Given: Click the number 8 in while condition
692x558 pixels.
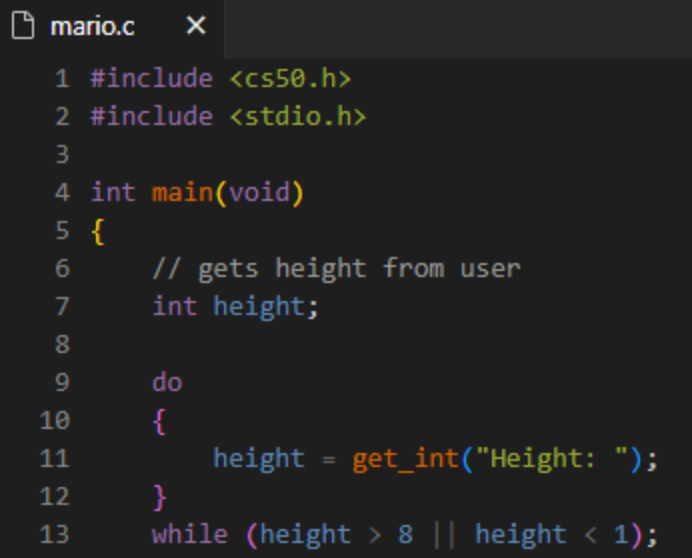Looking at the screenshot, I should click(x=405, y=534).
